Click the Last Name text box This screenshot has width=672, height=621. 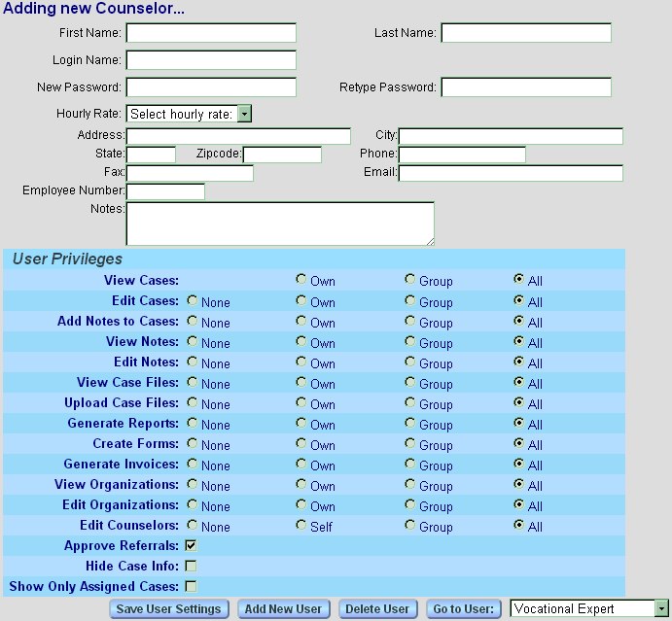526,33
